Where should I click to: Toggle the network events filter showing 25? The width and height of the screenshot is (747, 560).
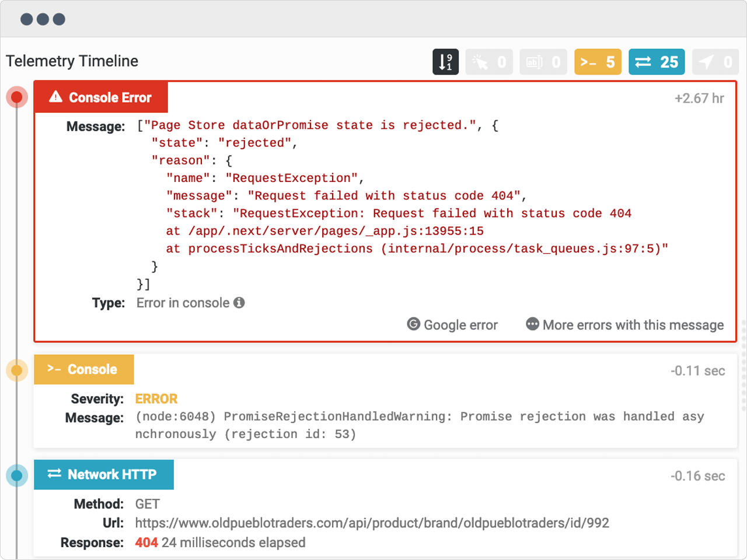pos(657,62)
